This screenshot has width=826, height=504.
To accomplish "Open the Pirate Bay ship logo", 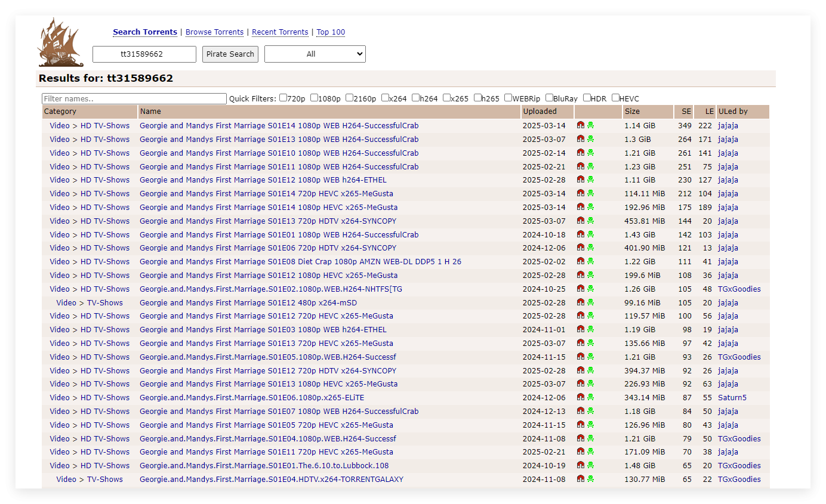I will point(61,43).
